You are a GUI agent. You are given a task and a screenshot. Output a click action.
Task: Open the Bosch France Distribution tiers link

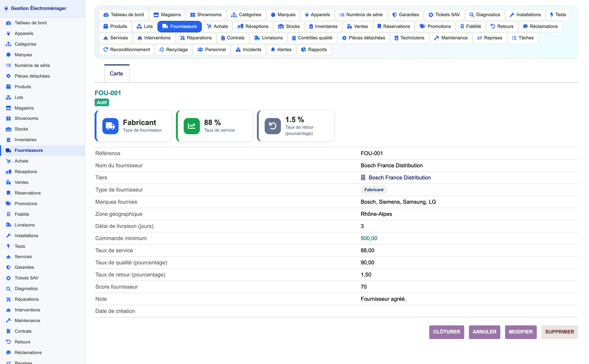point(399,178)
